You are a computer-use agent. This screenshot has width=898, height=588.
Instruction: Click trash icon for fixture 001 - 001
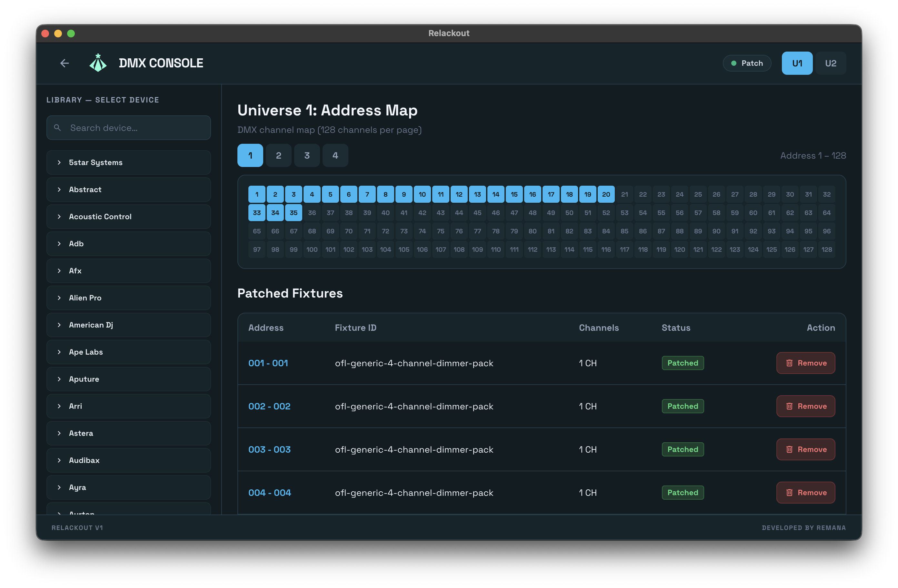789,363
